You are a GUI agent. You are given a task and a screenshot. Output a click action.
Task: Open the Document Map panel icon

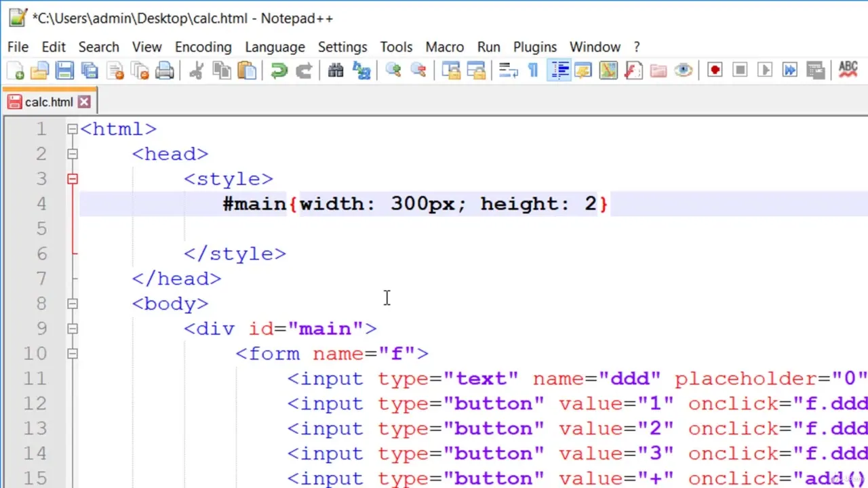click(x=608, y=70)
